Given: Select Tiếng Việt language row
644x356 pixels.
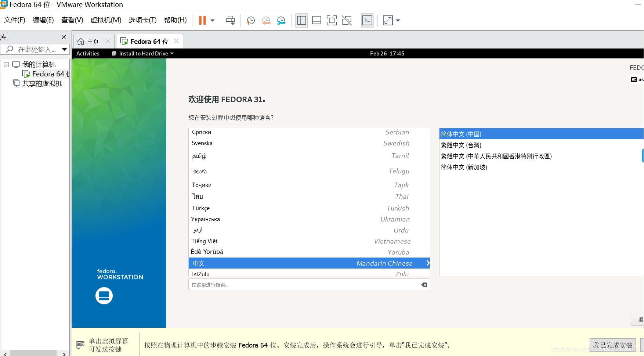Looking at the screenshot, I should (309, 241).
